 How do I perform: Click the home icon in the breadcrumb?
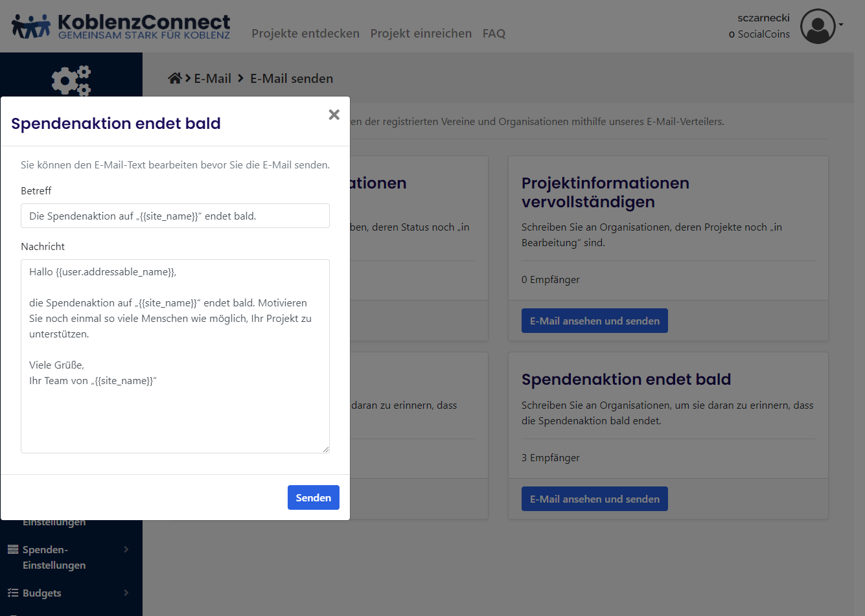tap(174, 78)
